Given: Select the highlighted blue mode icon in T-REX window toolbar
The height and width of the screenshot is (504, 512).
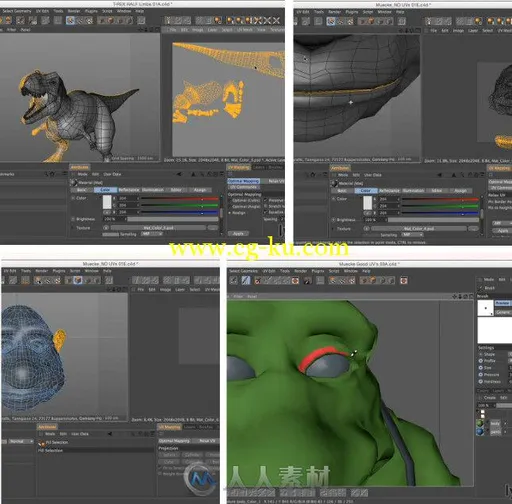Looking at the screenshot, I should 70,21.
